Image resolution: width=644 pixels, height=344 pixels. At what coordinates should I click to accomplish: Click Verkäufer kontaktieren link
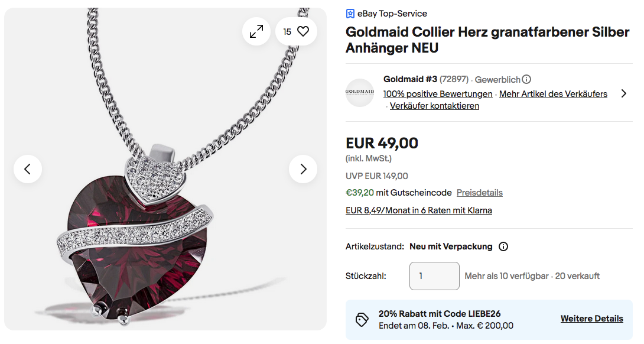[434, 106]
